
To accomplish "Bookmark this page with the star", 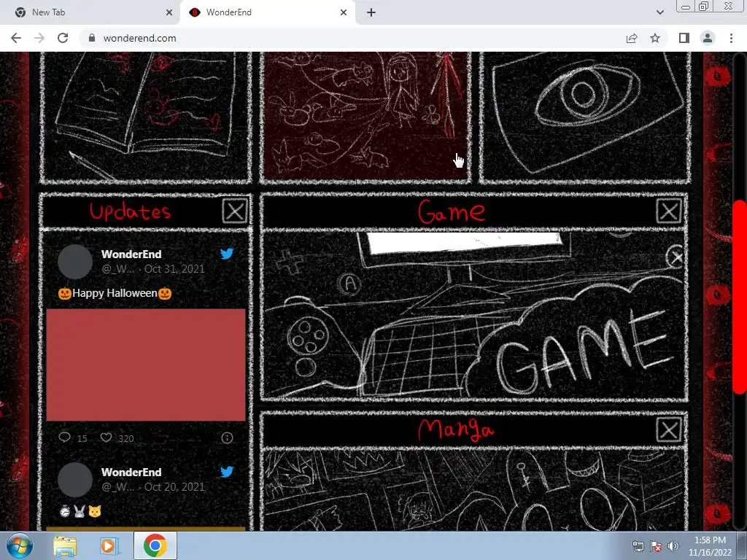I will click(x=655, y=38).
